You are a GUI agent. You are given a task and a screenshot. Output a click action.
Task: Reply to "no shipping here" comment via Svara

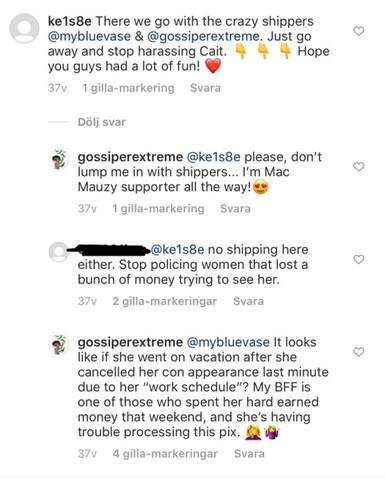pos(248,301)
